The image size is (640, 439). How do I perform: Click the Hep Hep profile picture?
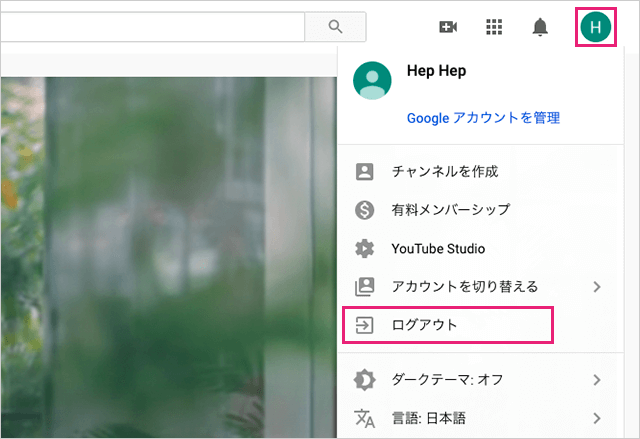point(373,81)
